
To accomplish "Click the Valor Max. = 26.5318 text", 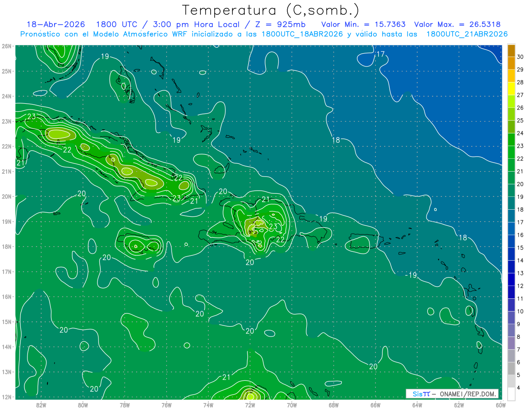I will point(458,24).
